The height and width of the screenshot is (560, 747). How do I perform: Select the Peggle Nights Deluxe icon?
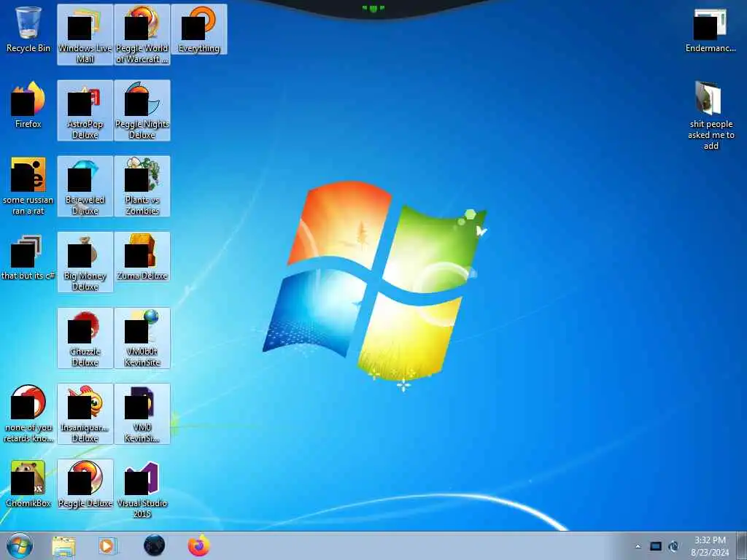142,110
